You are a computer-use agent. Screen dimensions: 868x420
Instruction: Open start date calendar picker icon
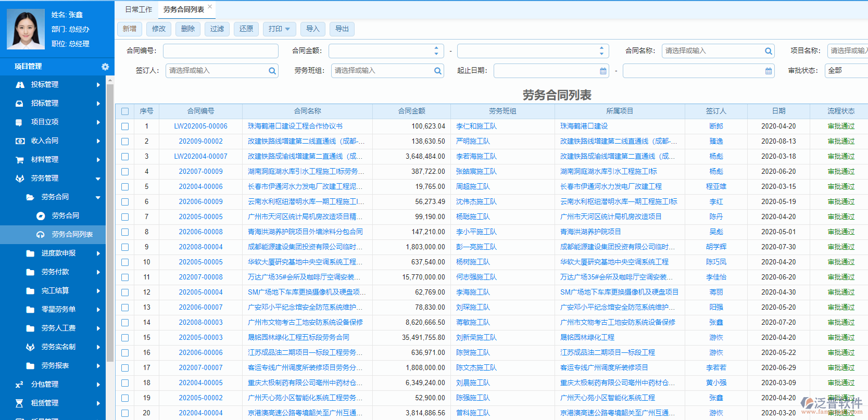[603, 71]
